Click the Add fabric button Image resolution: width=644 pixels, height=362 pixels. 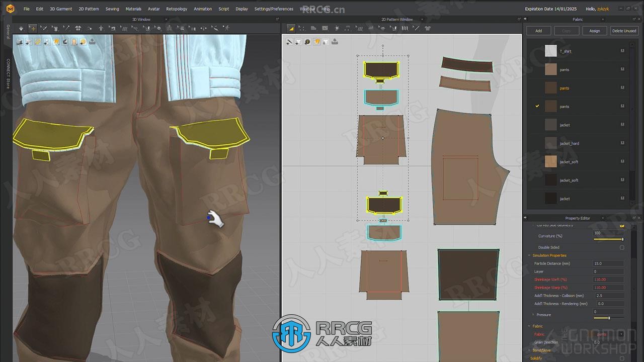tap(538, 31)
